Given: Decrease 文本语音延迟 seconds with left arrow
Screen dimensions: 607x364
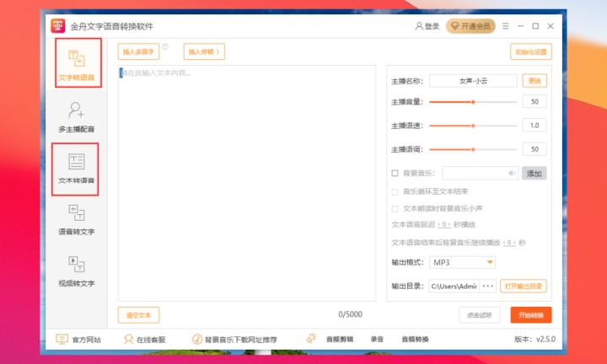Looking at the screenshot, I should 439,224.
